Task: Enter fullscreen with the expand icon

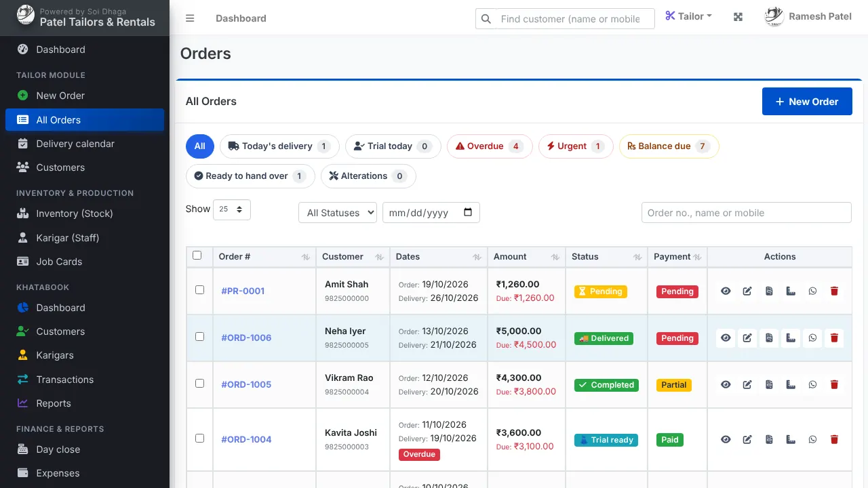Action: (x=738, y=17)
